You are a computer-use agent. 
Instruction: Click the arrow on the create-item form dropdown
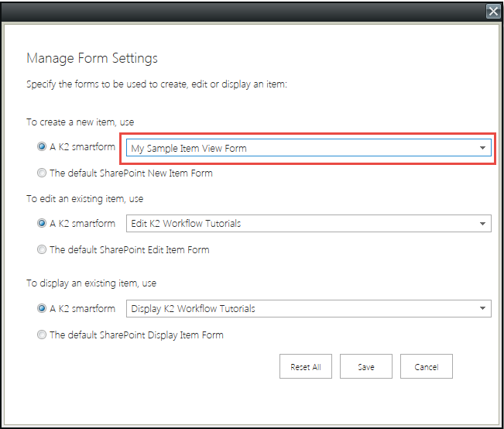coord(482,148)
